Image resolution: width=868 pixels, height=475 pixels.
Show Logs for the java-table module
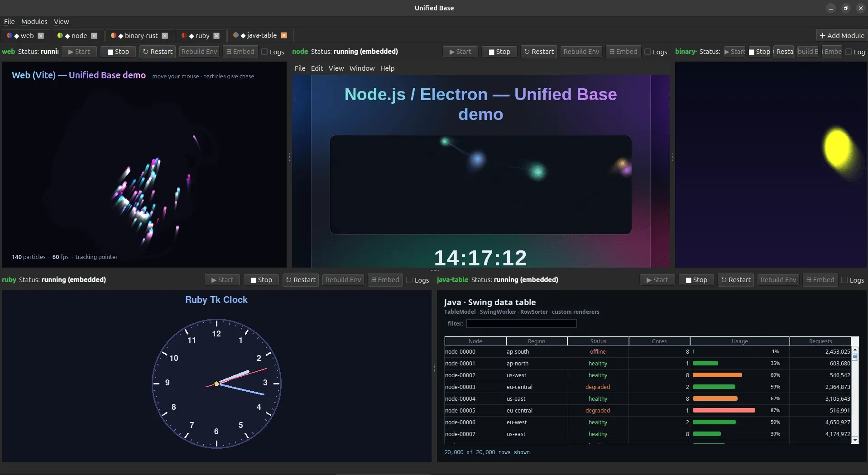click(845, 280)
